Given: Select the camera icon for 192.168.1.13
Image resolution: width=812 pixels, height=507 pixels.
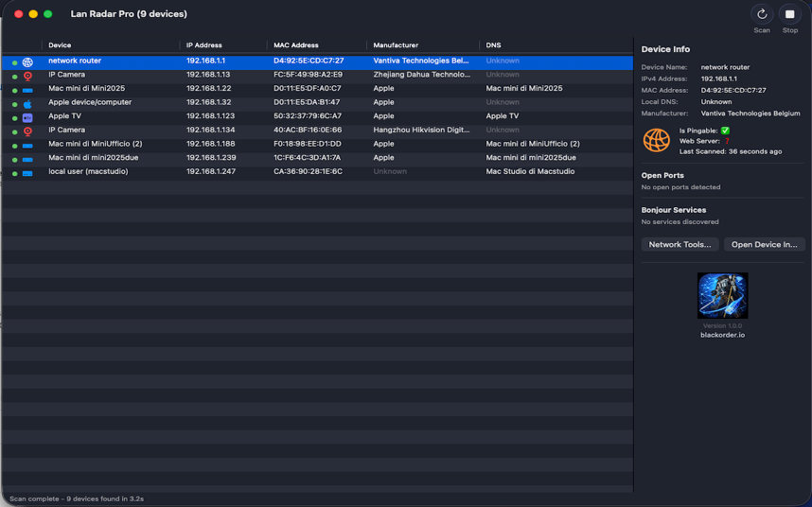Looking at the screenshot, I should (27, 76).
